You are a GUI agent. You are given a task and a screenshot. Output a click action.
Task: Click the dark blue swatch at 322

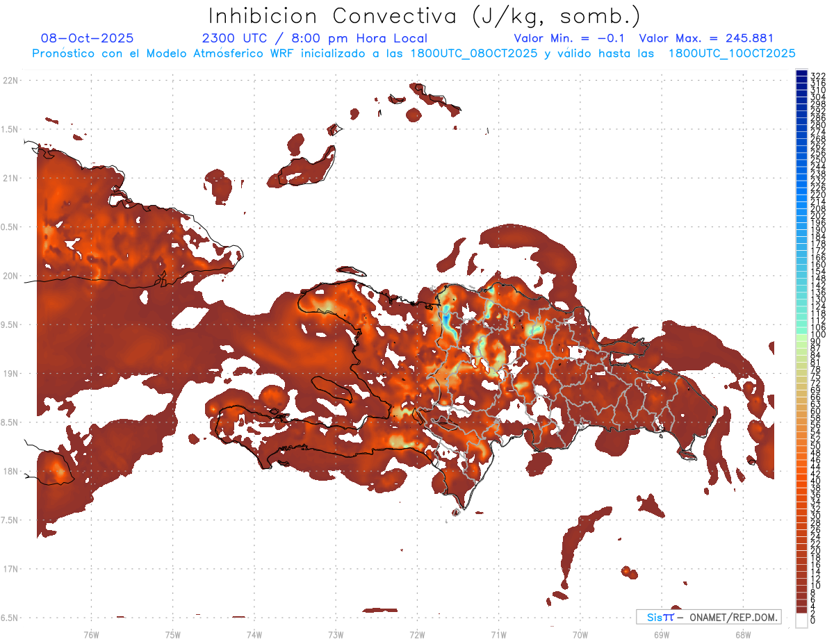point(802,74)
